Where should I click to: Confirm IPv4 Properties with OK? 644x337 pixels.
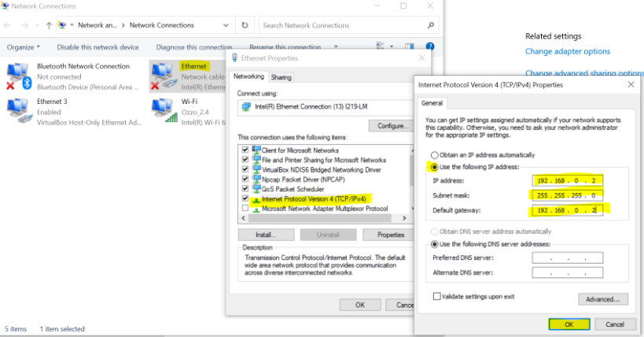point(569,324)
